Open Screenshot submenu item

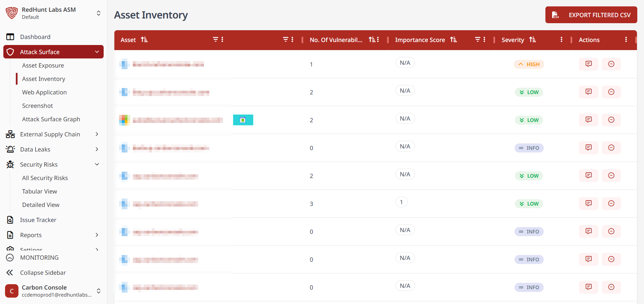pos(38,106)
